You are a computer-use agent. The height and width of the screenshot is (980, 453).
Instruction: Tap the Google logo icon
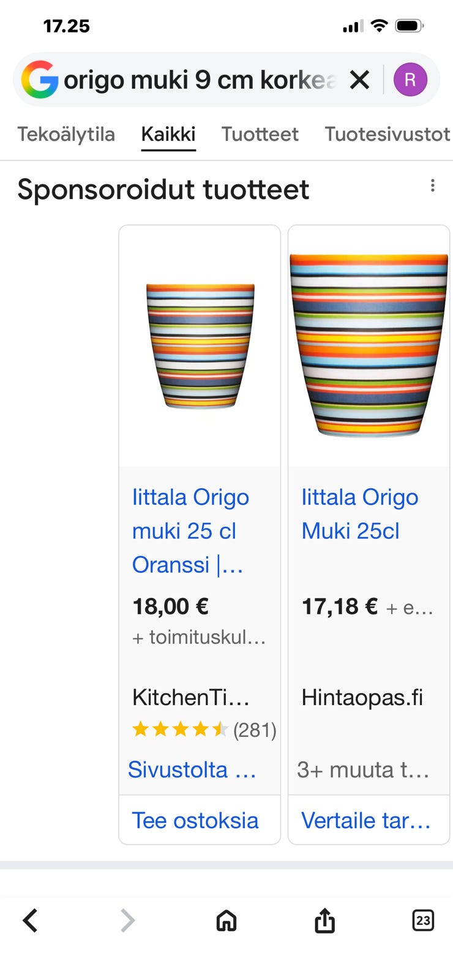click(40, 80)
